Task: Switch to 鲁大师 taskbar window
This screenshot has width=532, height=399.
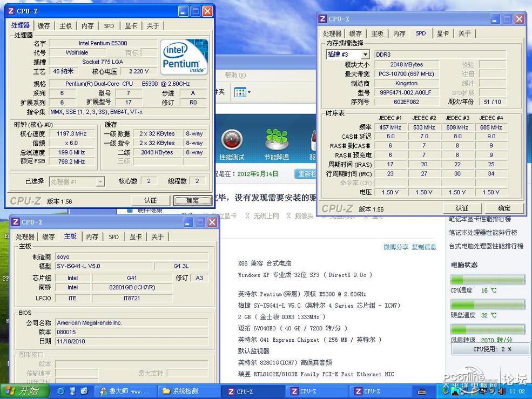Action: point(125,391)
